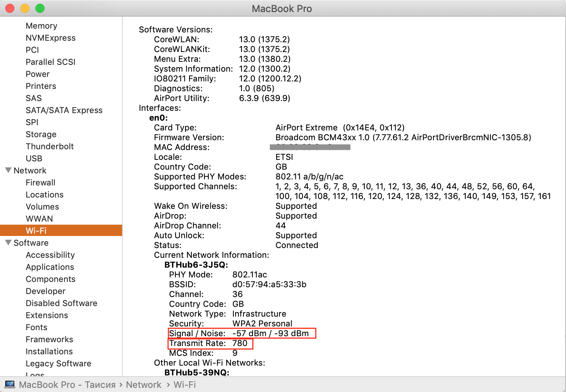Image resolution: width=566 pixels, height=392 pixels.
Task: Open the Power hardware entry
Action: tap(38, 74)
